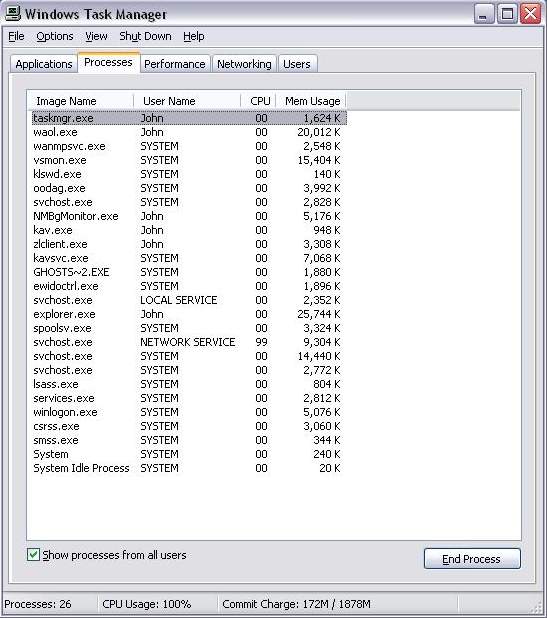
Task: Switch to the Networking tab
Action: [244, 64]
